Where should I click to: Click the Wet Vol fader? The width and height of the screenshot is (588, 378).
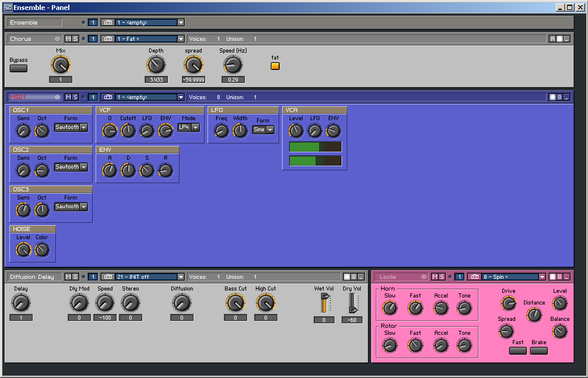[325, 303]
